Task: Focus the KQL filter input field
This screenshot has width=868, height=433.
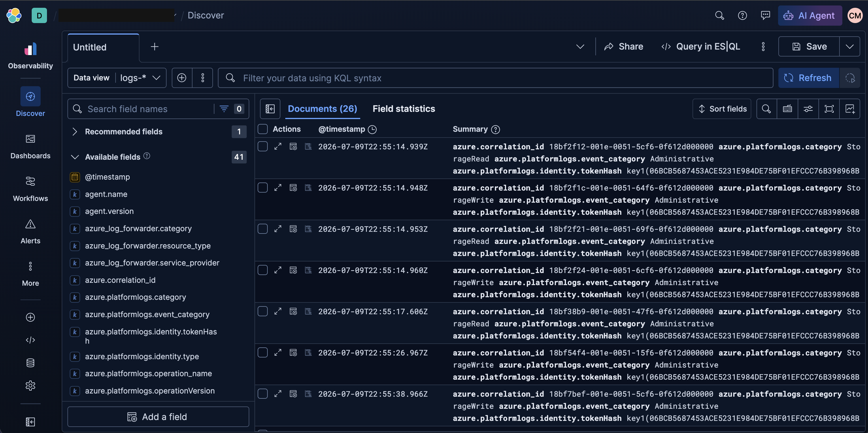Action: point(495,78)
